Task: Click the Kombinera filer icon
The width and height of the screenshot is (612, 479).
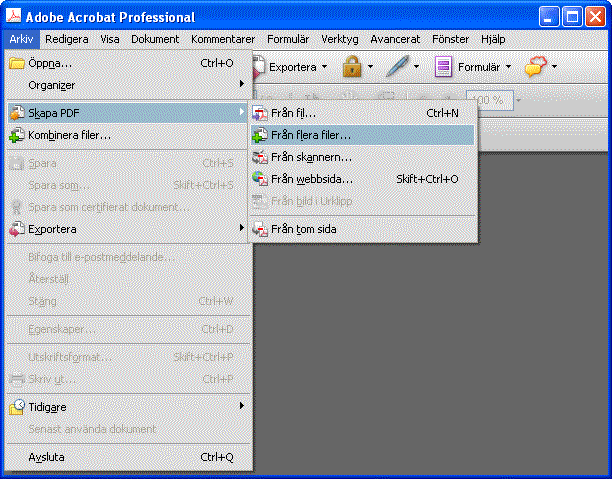Action: [17, 134]
